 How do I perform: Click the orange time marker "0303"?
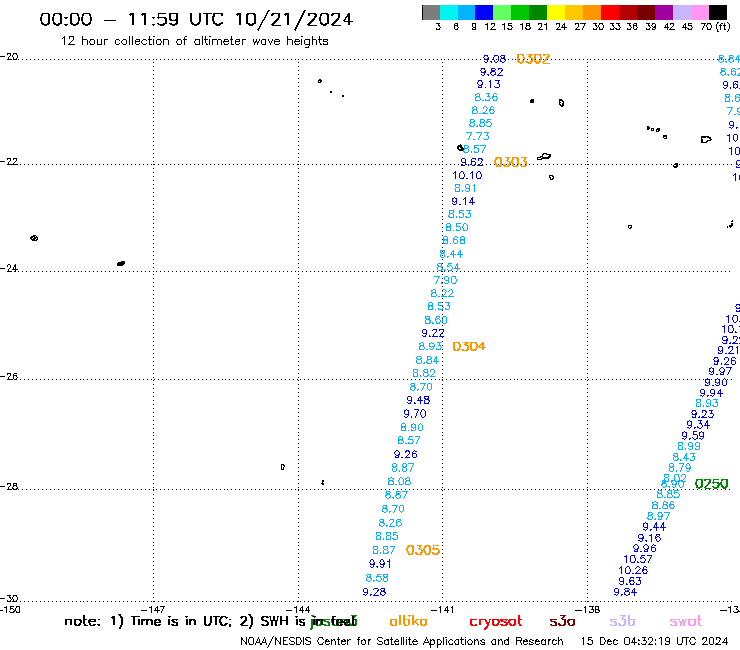(x=510, y=162)
